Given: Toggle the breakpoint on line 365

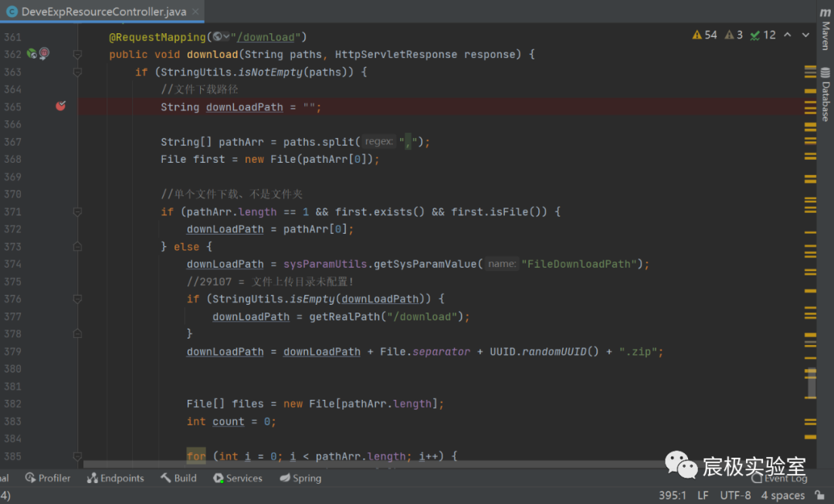Looking at the screenshot, I should click(x=60, y=107).
